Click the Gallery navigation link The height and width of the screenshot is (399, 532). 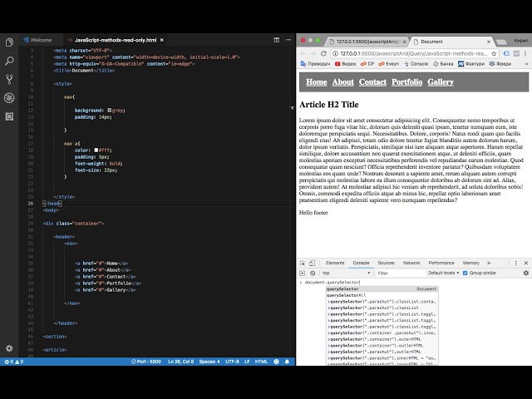pyautogui.click(x=441, y=82)
